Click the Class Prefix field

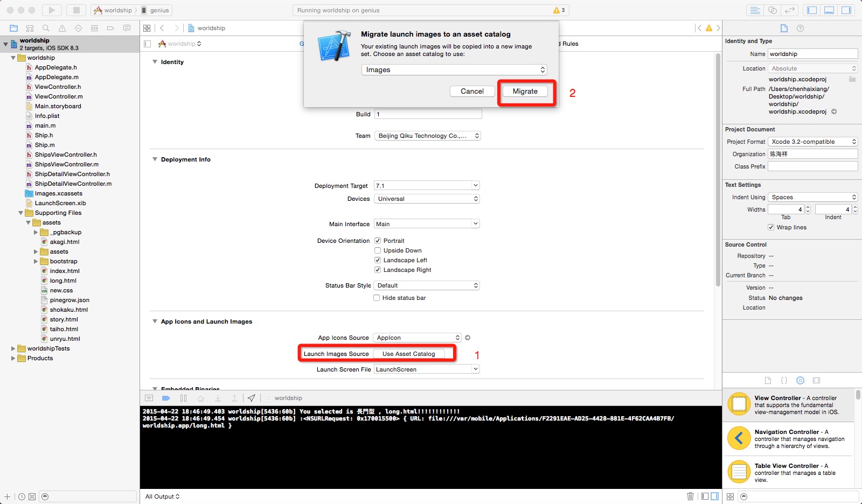pyautogui.click(x=812, y=166)
